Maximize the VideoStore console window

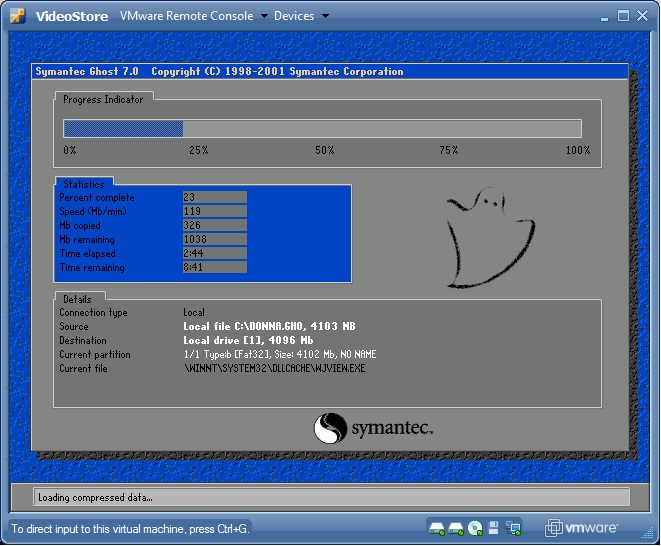(x=623, y=16)
